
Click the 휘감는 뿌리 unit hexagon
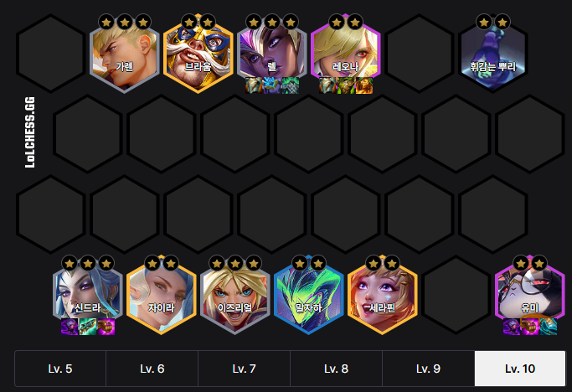click(x=492, y=54)
